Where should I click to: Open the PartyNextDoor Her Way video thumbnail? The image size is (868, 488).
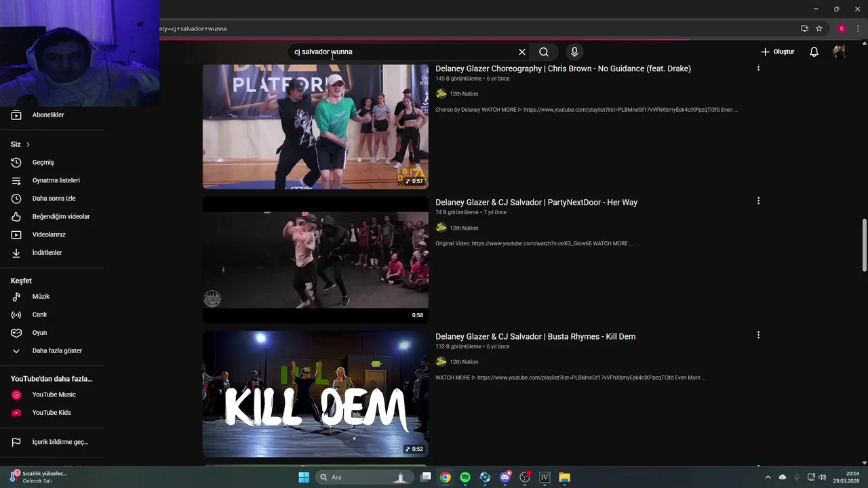point(315,260)
